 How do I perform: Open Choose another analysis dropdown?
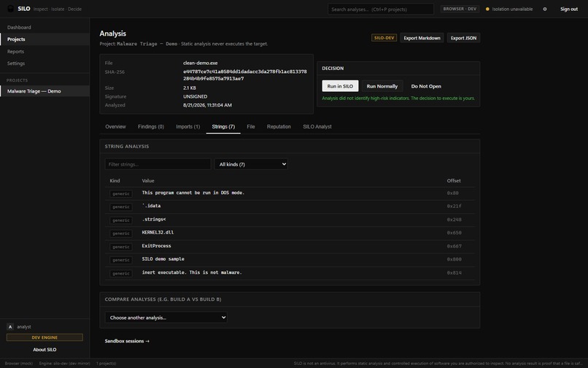pos(166,318)
